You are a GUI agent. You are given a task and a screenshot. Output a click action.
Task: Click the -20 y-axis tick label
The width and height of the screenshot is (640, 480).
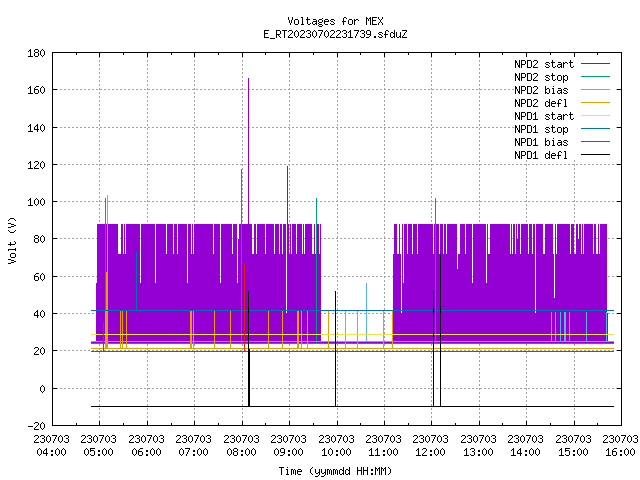[x=36, y=426]
